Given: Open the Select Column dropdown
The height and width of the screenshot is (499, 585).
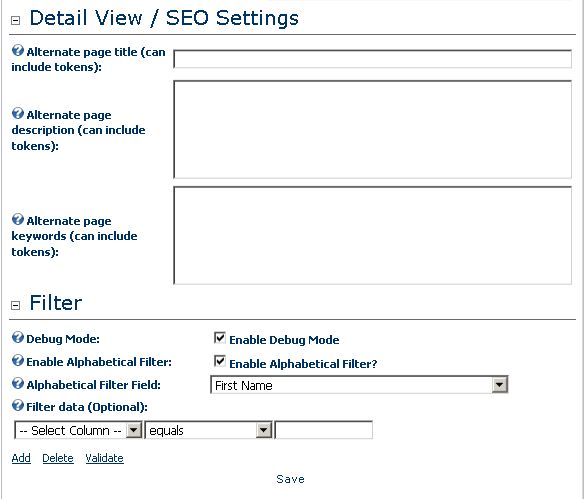Looking at the screenshot, I should click(x=78, y=430).
